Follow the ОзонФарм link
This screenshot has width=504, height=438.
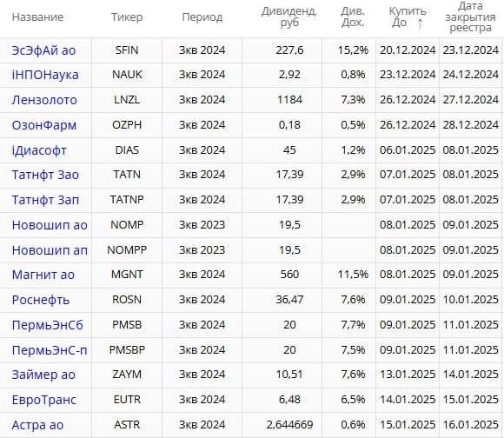44,125
